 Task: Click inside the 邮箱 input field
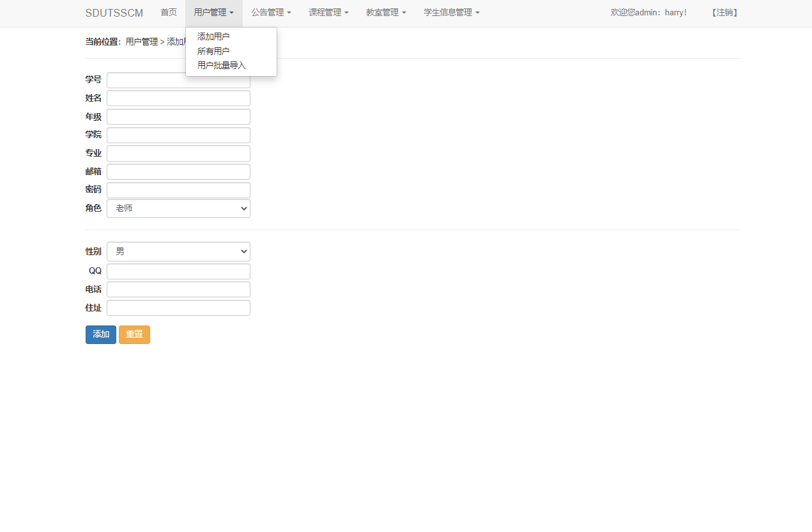(x=178, y=171)
